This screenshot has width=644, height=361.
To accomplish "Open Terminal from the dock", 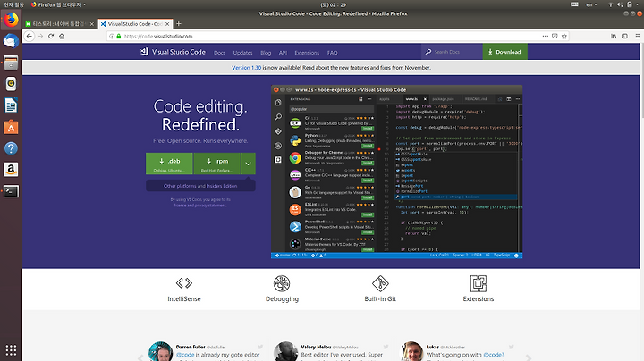I will pos(11,191).
